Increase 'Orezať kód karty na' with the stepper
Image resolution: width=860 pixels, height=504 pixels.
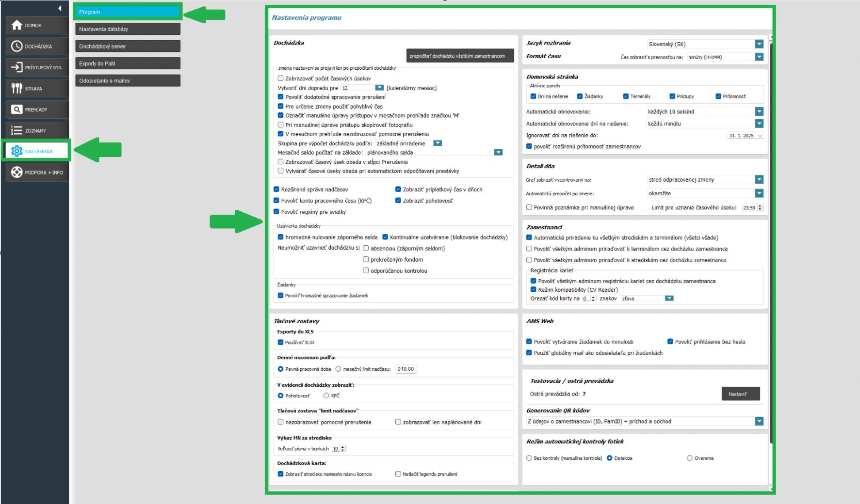pos(593,297)
